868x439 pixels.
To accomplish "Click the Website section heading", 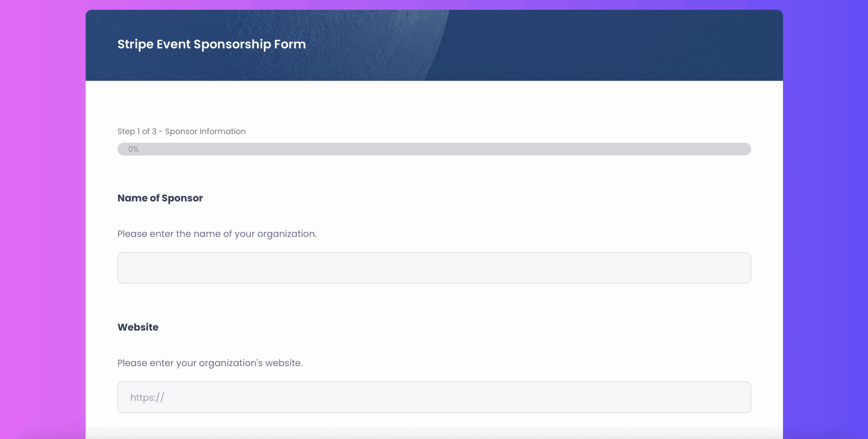I will click(138, 327).
